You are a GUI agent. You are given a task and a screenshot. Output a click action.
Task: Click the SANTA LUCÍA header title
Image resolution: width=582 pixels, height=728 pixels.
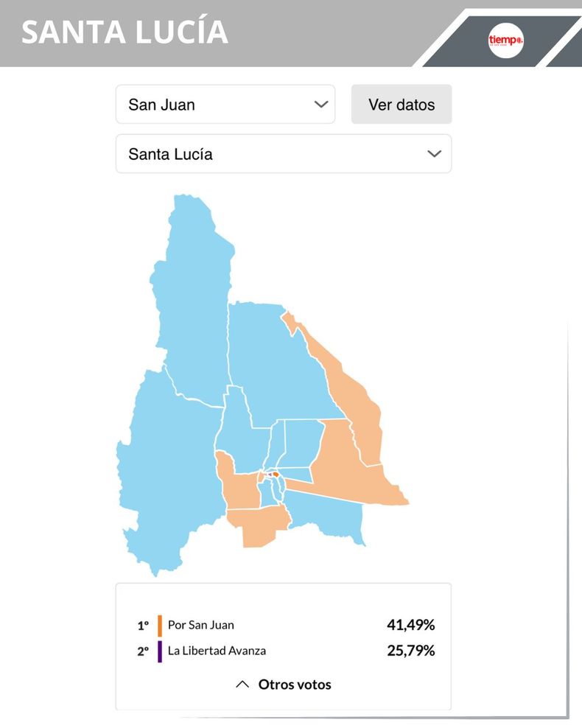tap(125, 32)
